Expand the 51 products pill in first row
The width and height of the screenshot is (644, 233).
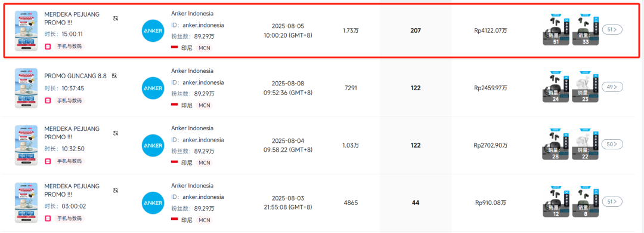612,30
